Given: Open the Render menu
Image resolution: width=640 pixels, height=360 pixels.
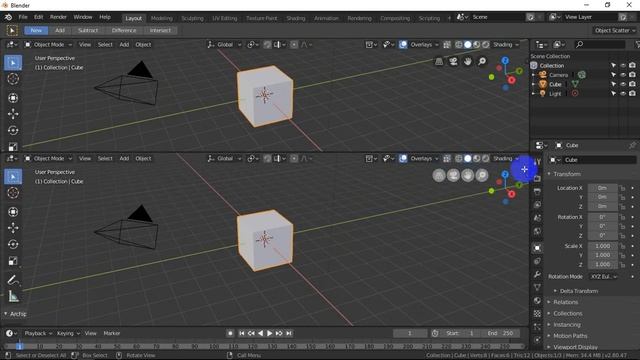Looking at the screenshot, I should click(x=58, y=17).
